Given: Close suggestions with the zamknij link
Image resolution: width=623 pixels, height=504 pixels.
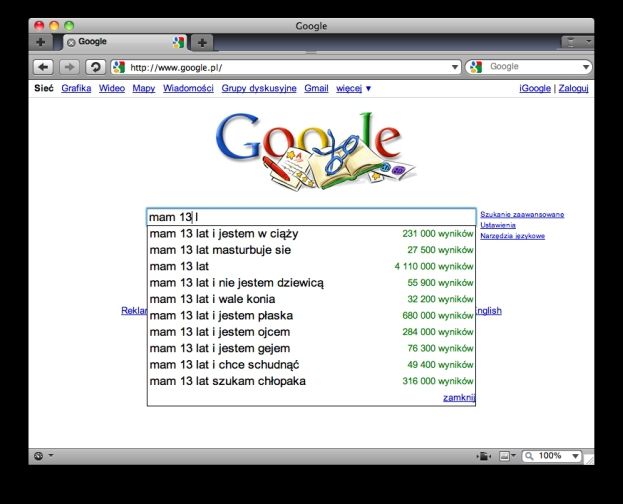Looking at the screenshot, I should 459,397.
